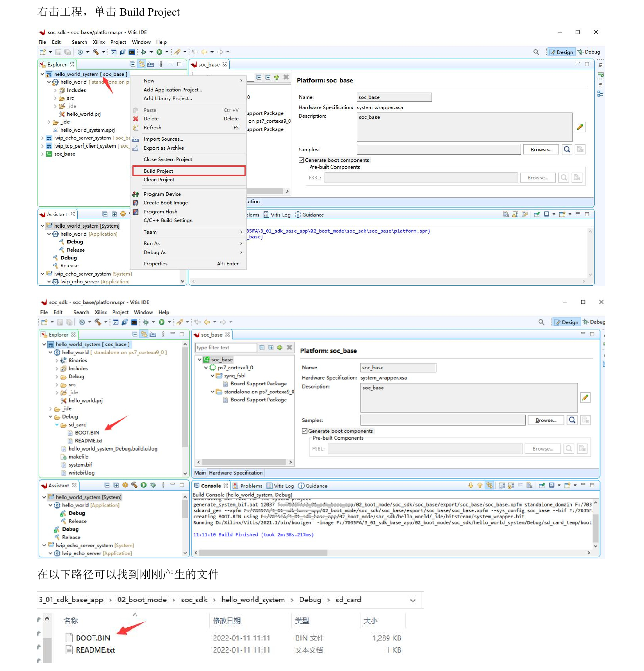Click the Launch rocket icon in Build Console window toolbar
The width and height of the screenshot is (644, 671).
180,322
